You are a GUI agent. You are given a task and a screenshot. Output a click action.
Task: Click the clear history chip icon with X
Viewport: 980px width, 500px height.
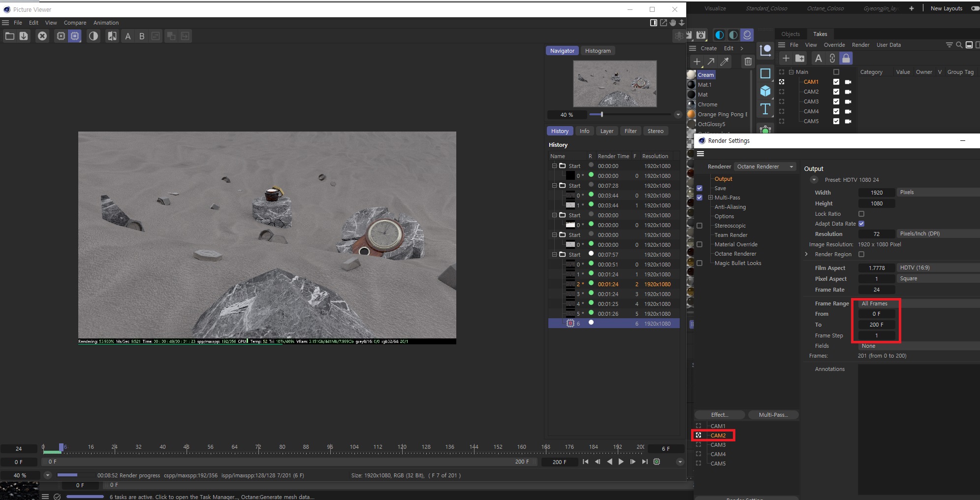(x=61, y=36)
